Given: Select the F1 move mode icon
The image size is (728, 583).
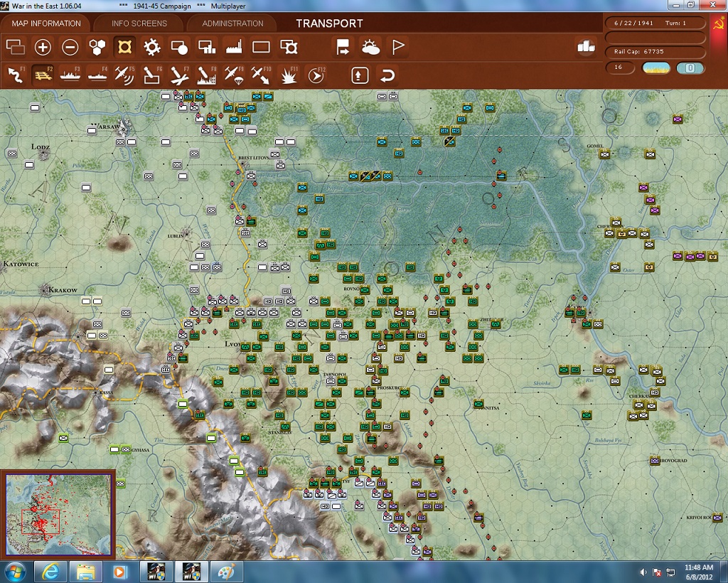Looking at the screenshot, I should tap(16, 75).
